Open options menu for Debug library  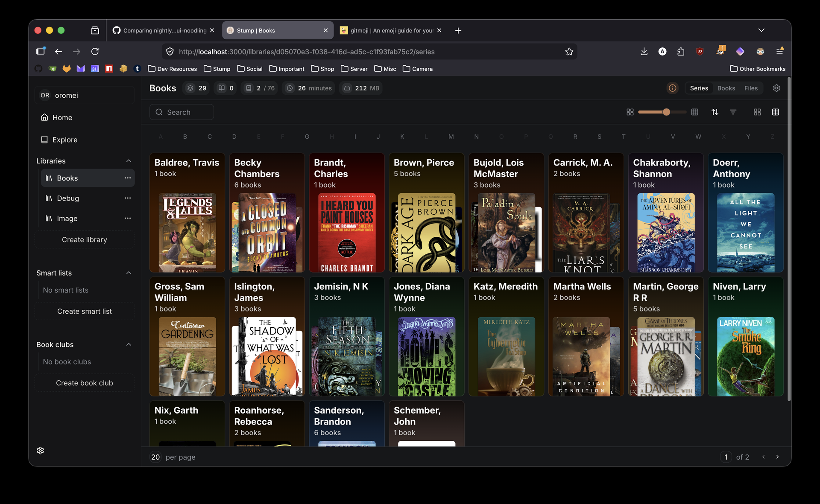tap(128, 198)
